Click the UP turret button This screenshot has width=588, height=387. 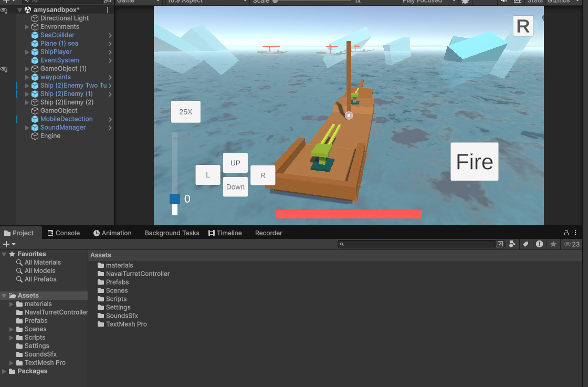point(235,163)
